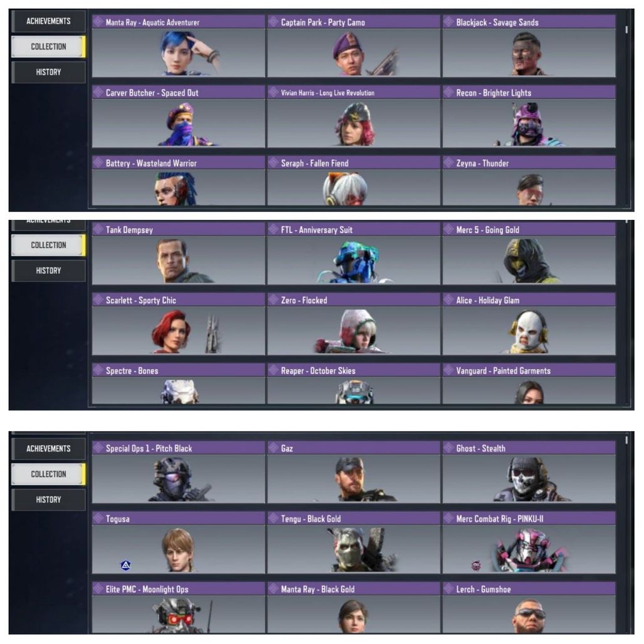Select Collection tab in the bottom panel
This screenshot has width=644, height=644.
point(48,474)
